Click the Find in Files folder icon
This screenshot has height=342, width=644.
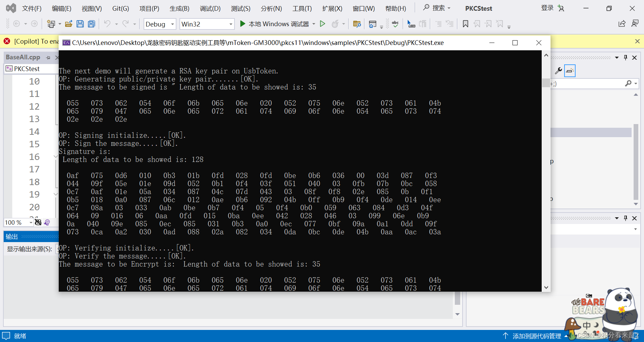click(x=357, y=24)
